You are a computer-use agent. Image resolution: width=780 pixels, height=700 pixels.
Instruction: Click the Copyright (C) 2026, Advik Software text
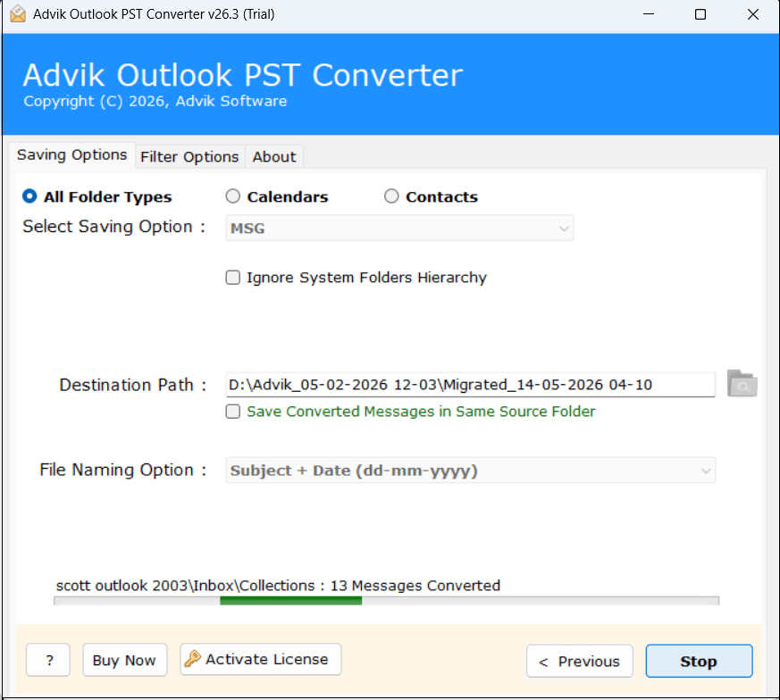[155, 101]
